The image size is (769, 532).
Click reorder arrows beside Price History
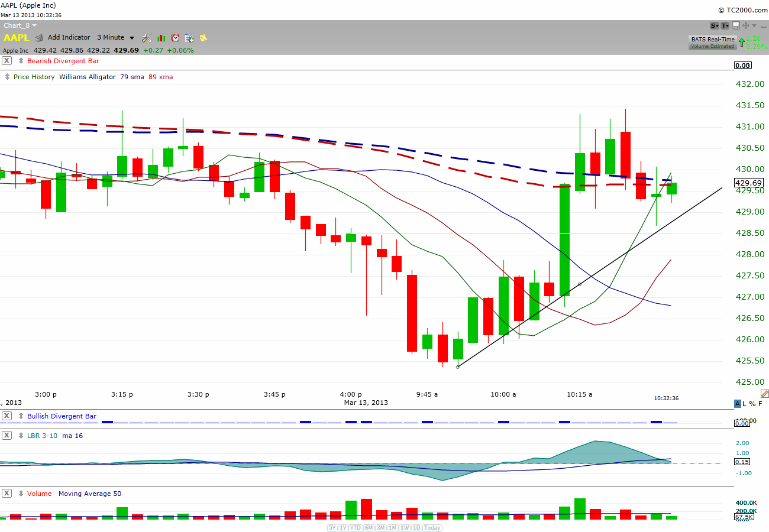[7, 77]
